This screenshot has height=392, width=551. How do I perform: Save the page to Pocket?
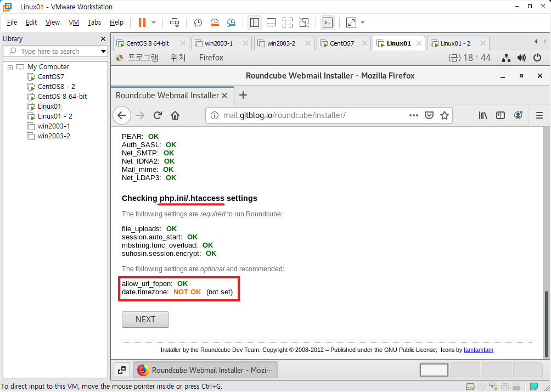(x=429, y=115)
